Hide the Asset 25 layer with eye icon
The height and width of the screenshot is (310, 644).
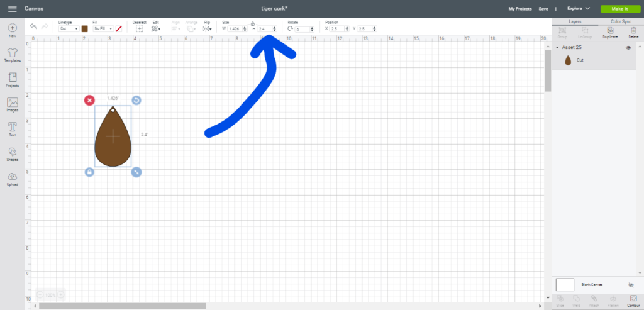tap(628, 48)
